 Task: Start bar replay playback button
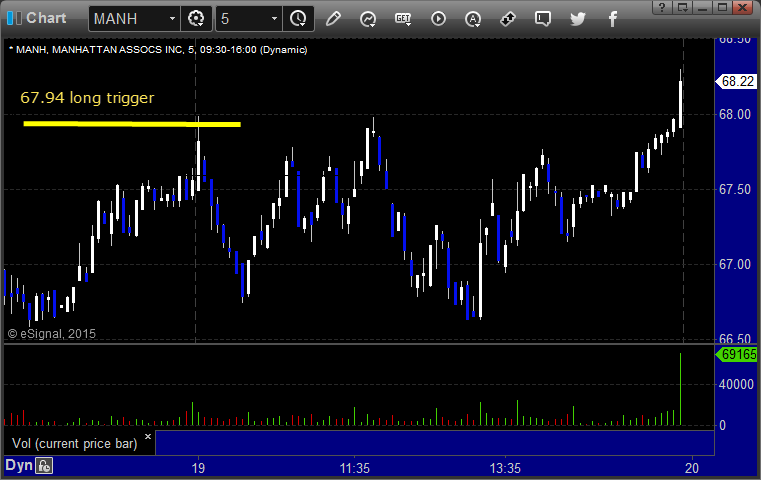pyautogui.click(x=438, y=19)
